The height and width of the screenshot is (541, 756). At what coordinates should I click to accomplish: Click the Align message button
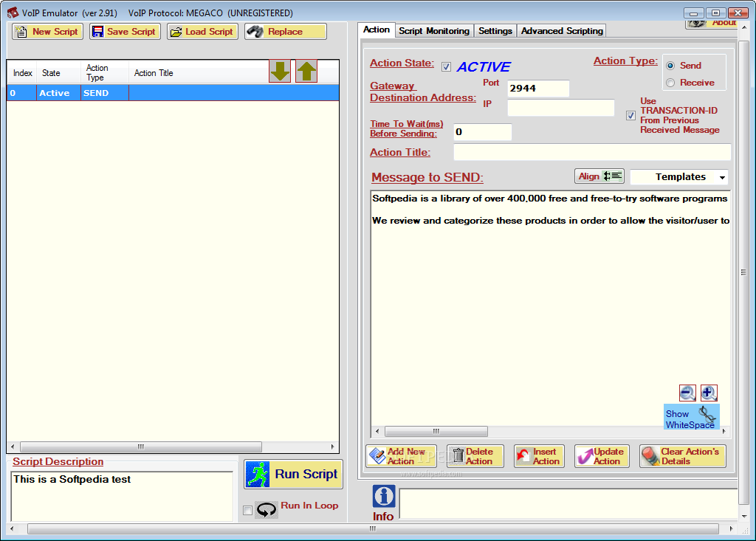599,176
